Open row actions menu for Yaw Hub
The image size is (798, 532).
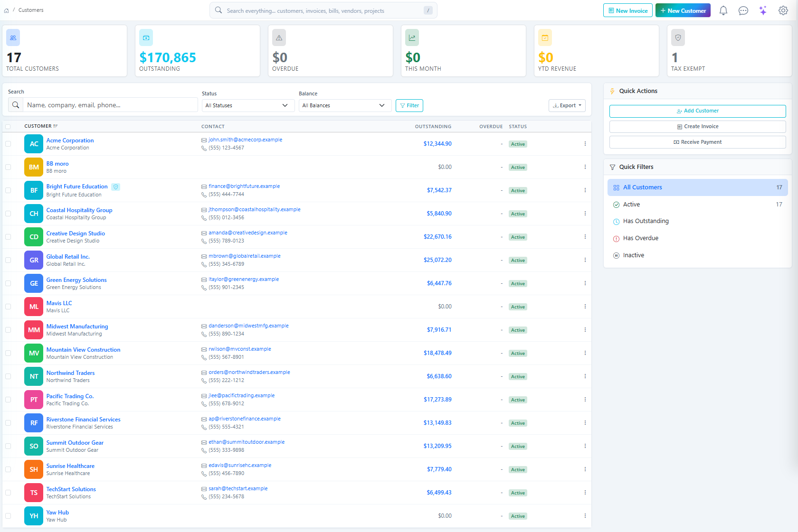pyautogui.click(x=585, y=516)
